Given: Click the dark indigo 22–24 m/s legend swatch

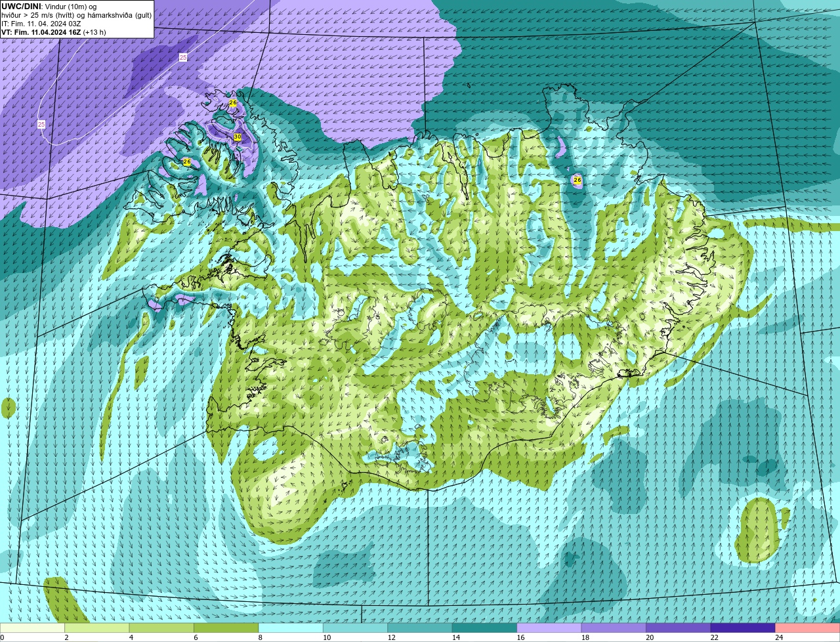Looking at the screenshot, I should (743, 628).
